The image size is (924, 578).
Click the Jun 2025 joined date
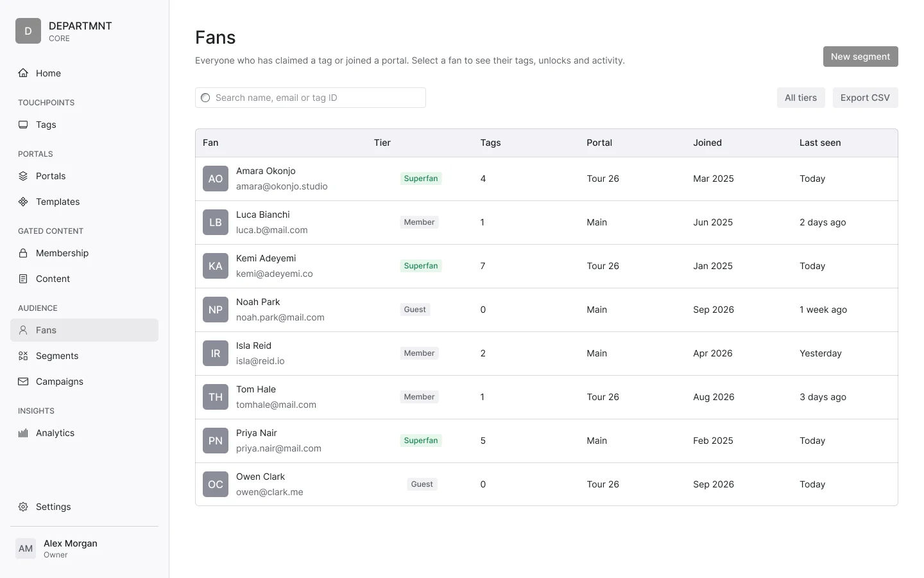[713, 222]
